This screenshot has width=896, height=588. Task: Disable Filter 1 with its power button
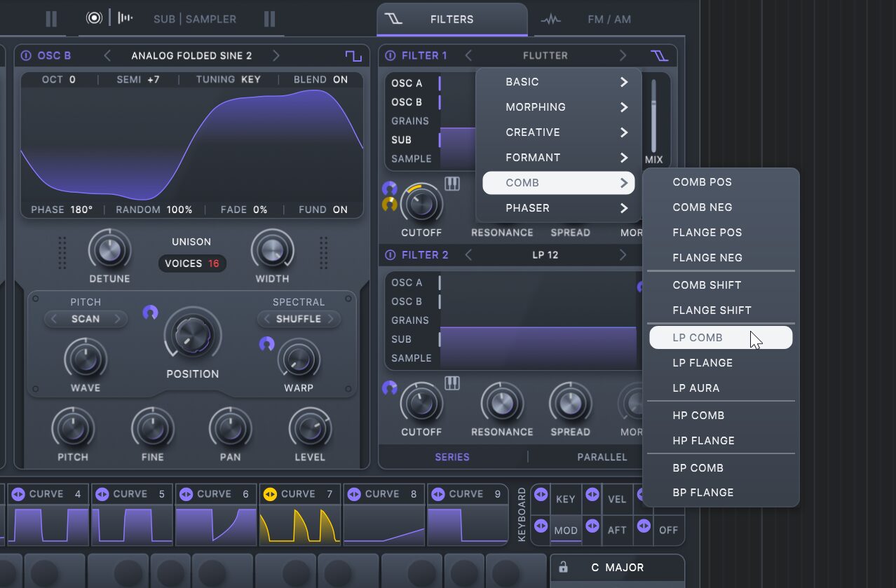pos(391,56)
